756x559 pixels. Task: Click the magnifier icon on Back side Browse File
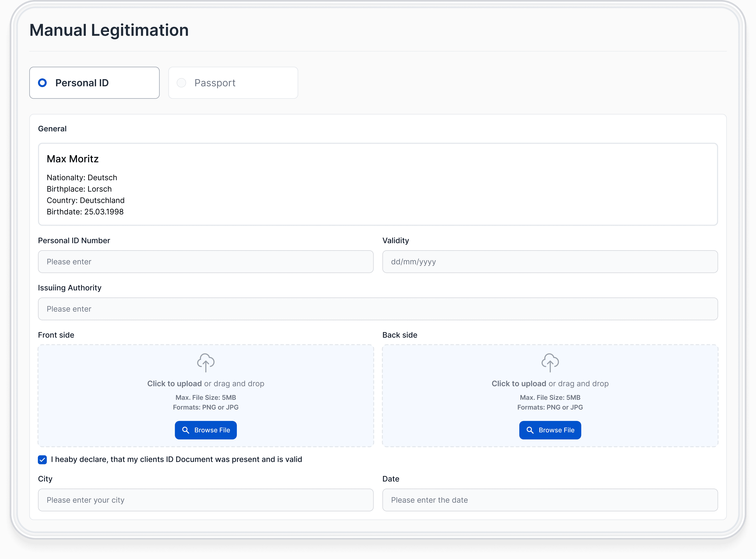point(530,430)
